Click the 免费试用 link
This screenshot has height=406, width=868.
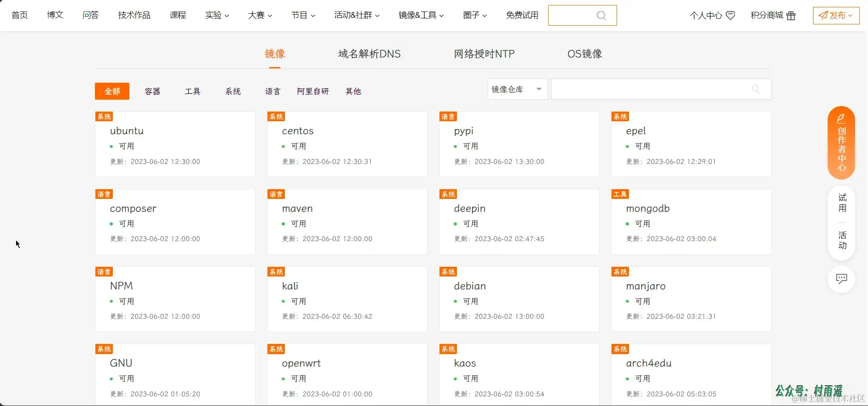[522, 15]
